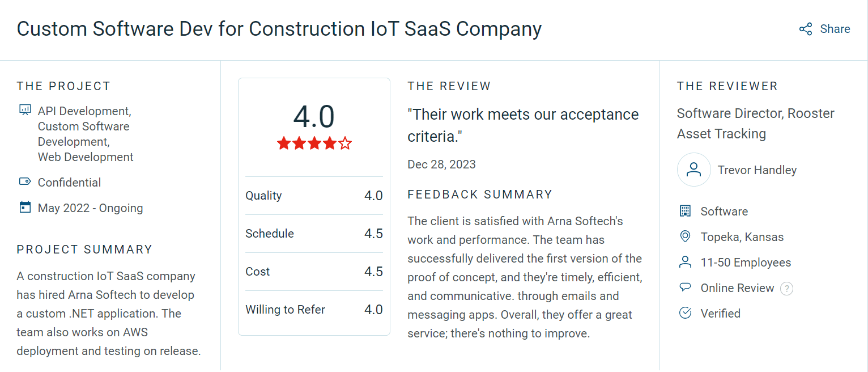Click the red star rating row
The image size is (868, 372).
314,143
